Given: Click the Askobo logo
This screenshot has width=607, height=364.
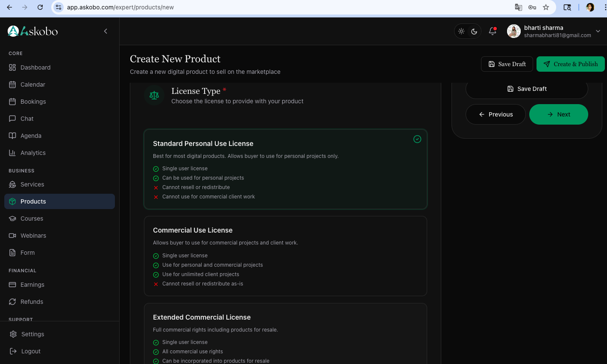Looking at the screenshot, I should [x=33, y=31].
